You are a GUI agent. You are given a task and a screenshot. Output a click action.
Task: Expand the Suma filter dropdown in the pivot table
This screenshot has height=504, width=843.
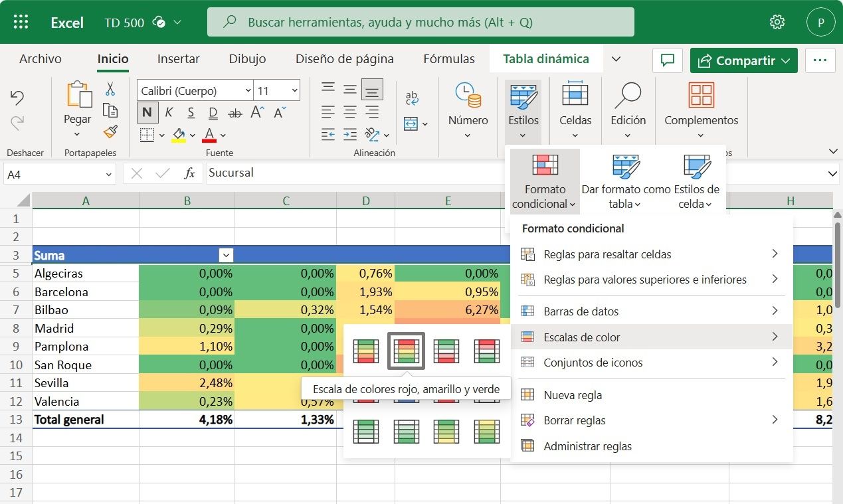point(226,255)
